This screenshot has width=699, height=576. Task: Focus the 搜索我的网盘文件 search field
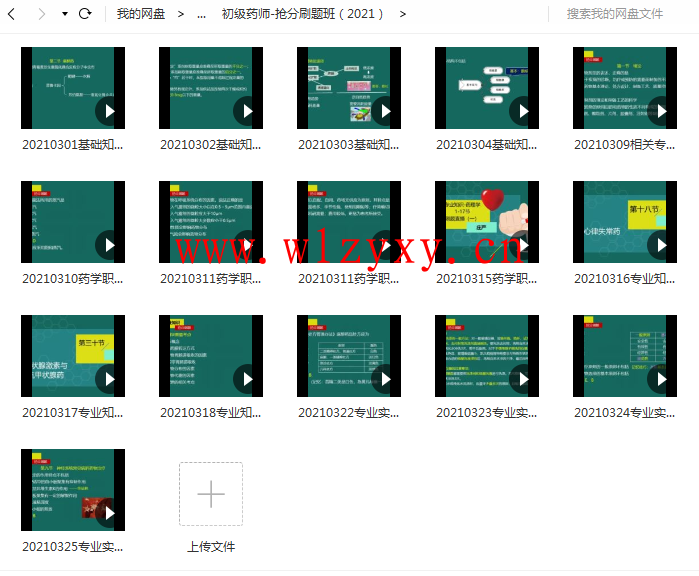click(615, 14)
